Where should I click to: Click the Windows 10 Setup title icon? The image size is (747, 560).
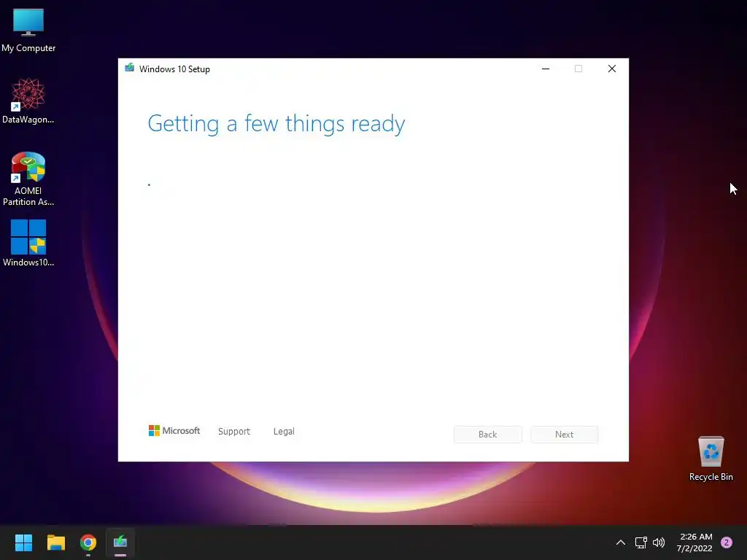[130, 68]
